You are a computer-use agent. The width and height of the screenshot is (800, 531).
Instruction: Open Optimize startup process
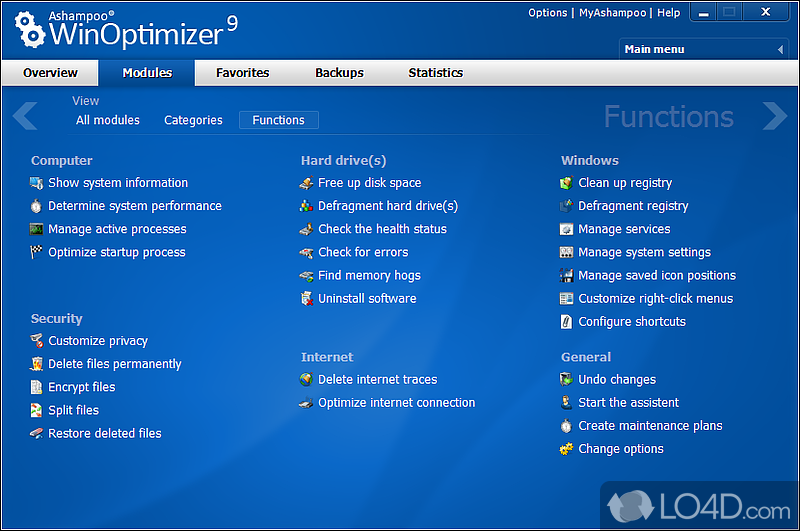coord(117,252)
